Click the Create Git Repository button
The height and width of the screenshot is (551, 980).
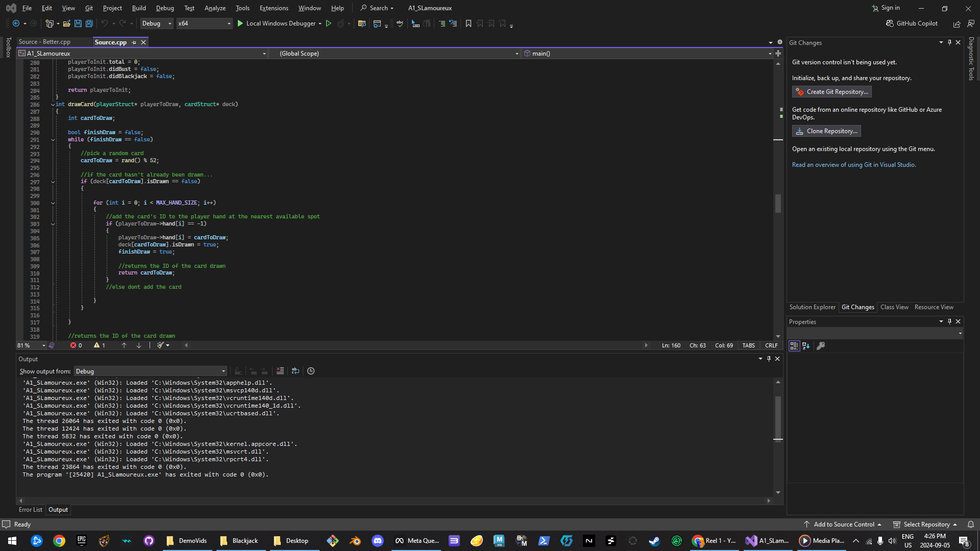point(831,92)
